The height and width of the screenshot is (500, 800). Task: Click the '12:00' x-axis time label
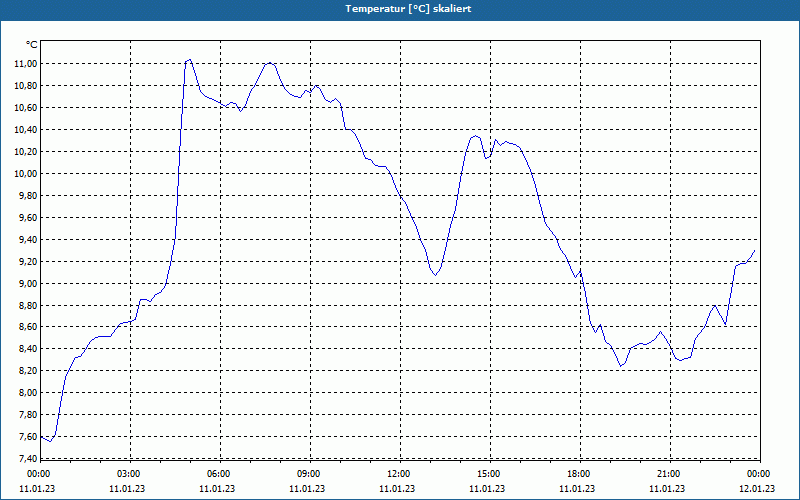point(400,474)
